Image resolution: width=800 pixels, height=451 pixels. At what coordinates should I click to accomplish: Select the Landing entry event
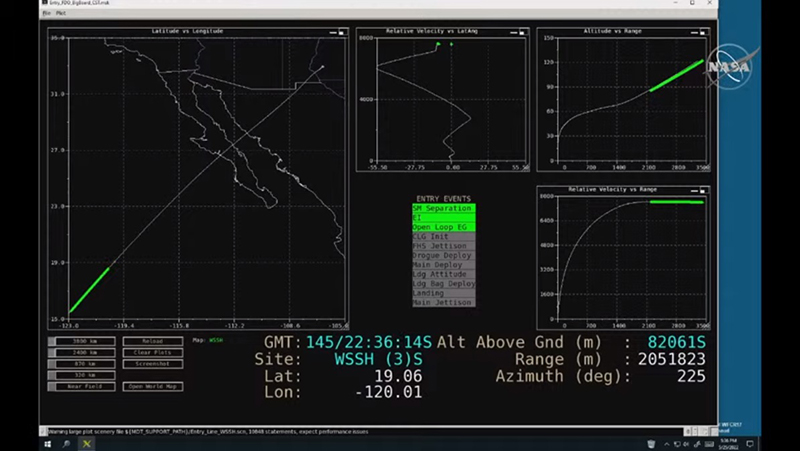pos(444,293)
